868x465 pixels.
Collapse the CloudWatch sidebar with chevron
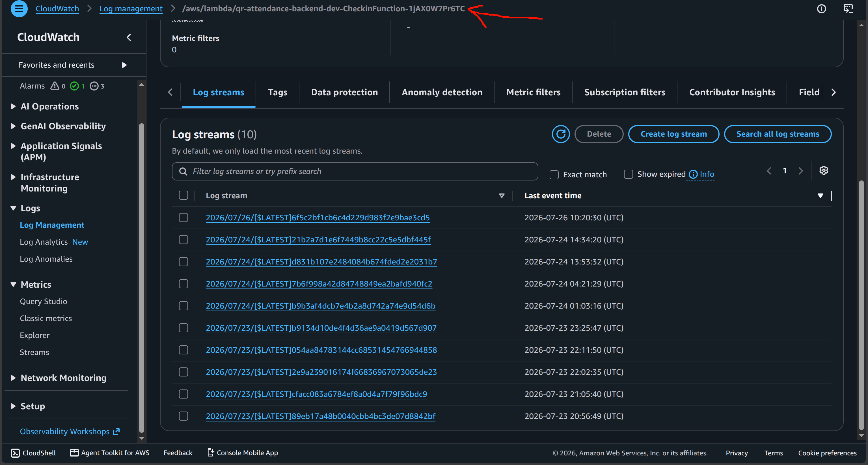pyautogui.click(x=129, y=37)
